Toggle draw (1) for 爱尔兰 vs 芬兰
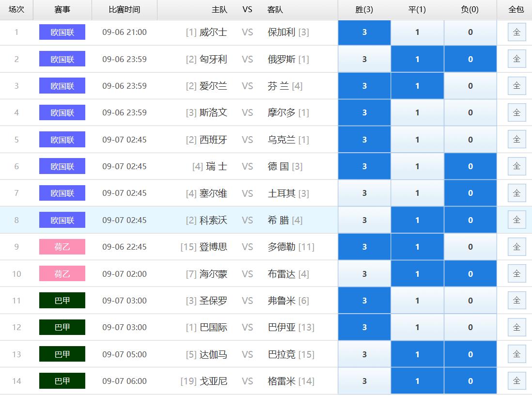532x397 pixels. [417, 86]
